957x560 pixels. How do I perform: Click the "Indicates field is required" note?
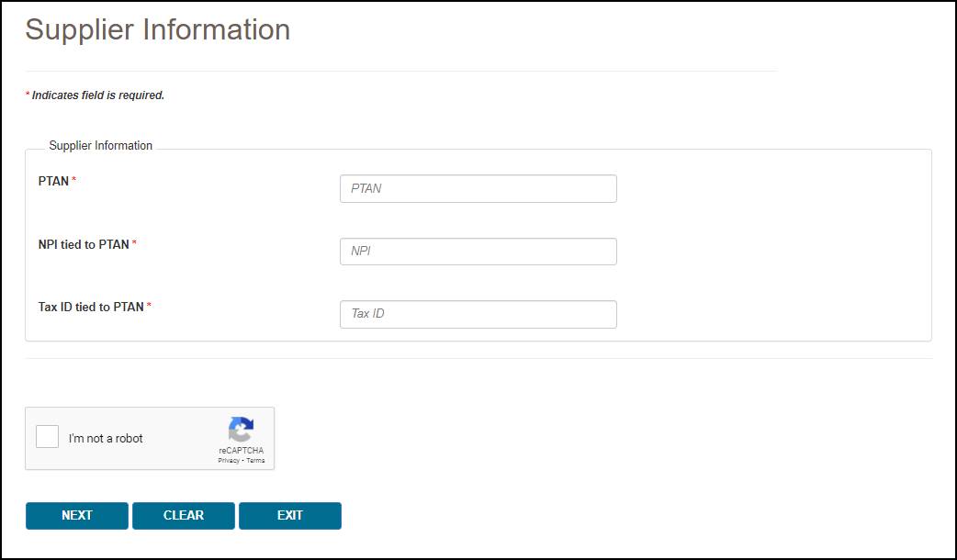(97, 95)
